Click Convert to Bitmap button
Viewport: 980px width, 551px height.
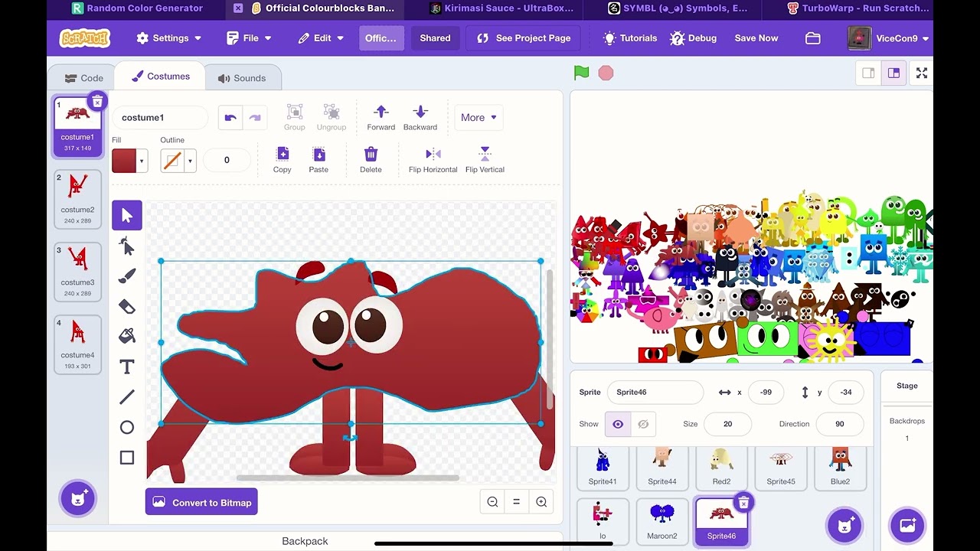click(x=201, y=502)
